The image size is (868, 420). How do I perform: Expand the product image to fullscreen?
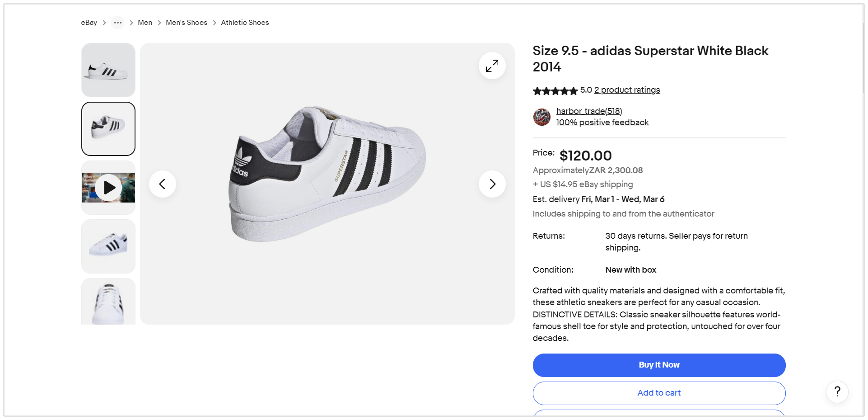pos(492,66)
